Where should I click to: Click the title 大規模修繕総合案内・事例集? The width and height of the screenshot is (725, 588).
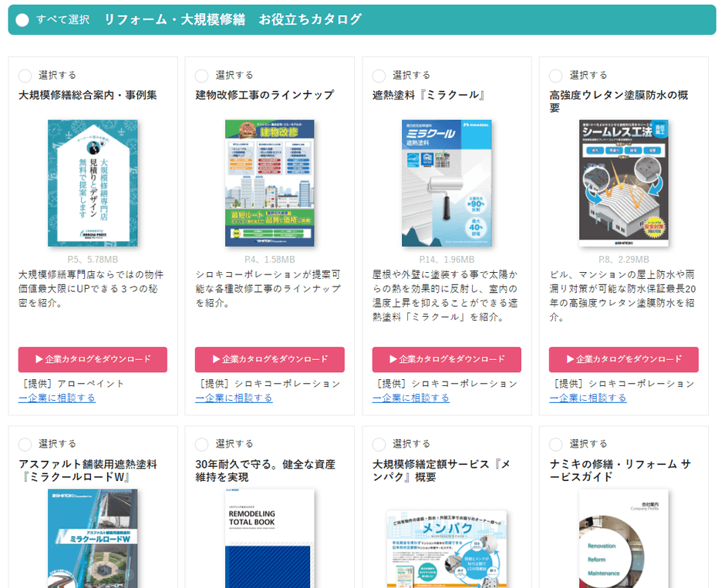pyautogui.click(x=87, y=95)
